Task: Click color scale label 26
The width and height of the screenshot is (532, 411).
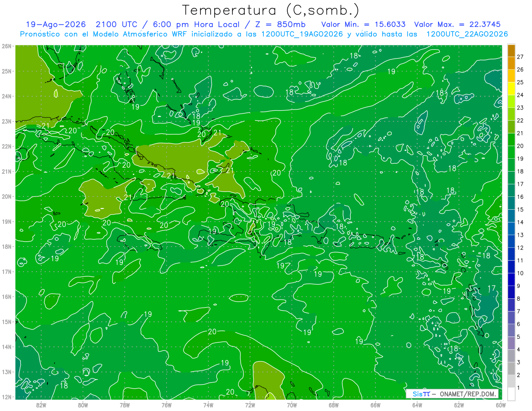Action: click(x=520, y=70)
